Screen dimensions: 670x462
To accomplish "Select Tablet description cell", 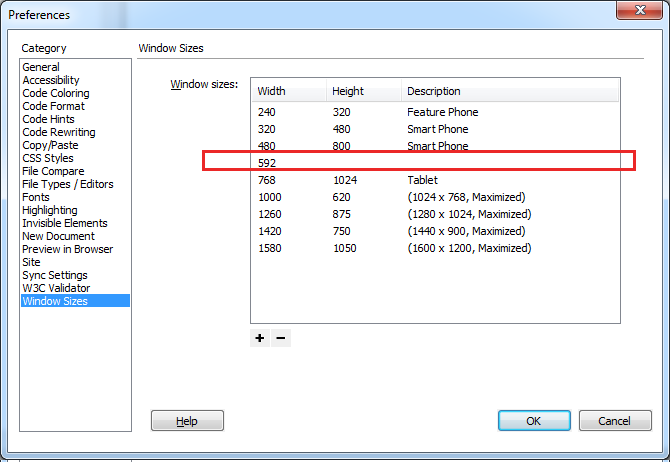I will tap(423, 180).
